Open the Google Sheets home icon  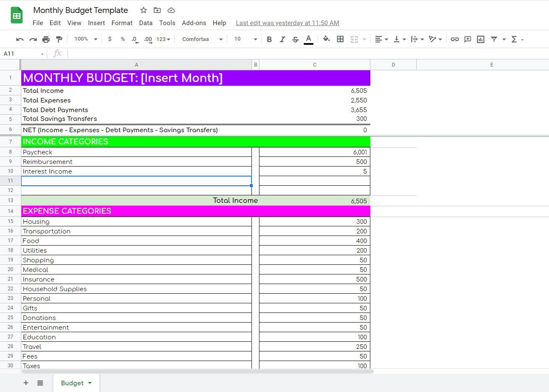pos(17,15)
